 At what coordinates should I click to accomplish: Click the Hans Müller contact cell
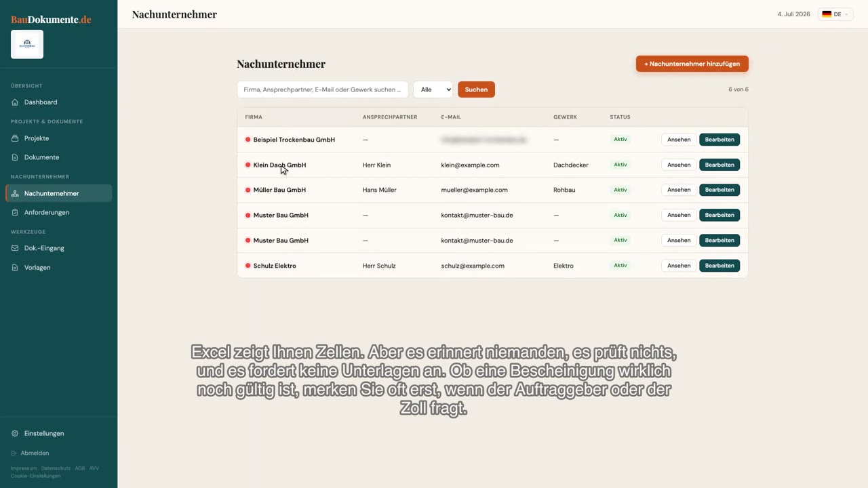[x=380, y=190]
